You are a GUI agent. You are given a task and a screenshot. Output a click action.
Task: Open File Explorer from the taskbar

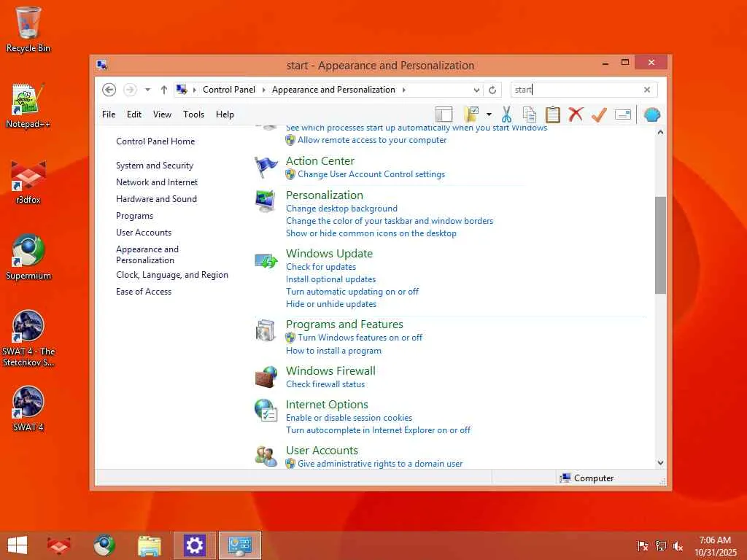coord(149,545)
